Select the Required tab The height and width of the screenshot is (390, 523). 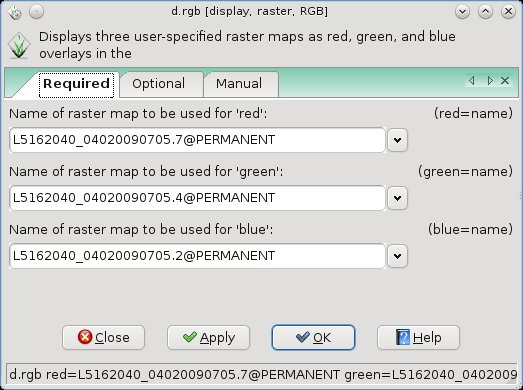76,84
